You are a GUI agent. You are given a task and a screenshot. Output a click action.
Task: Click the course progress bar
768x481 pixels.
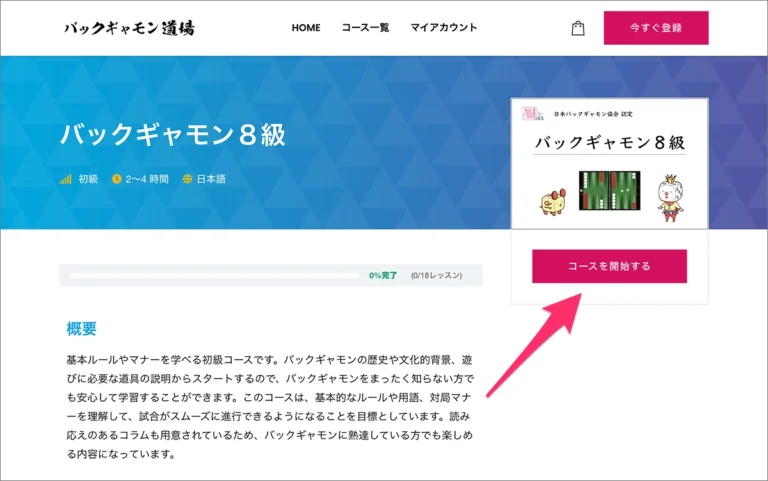tap(212, 275)
